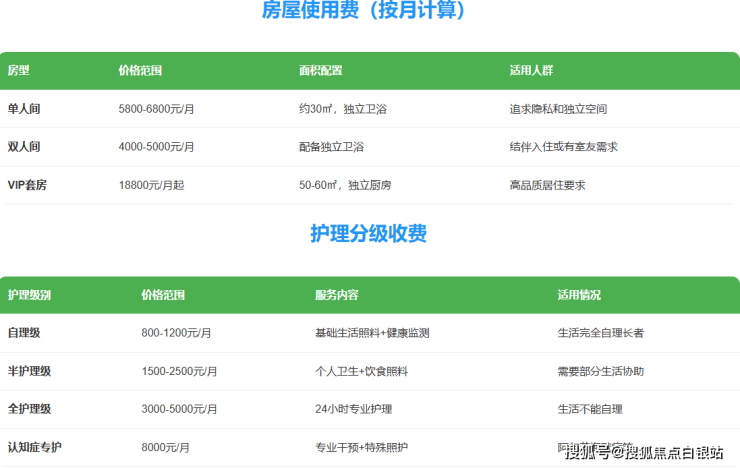The height and width of the screenshot is (468, 740).
Task: Click the 5800-6800元/月 price cell
Action: [156, 109]
